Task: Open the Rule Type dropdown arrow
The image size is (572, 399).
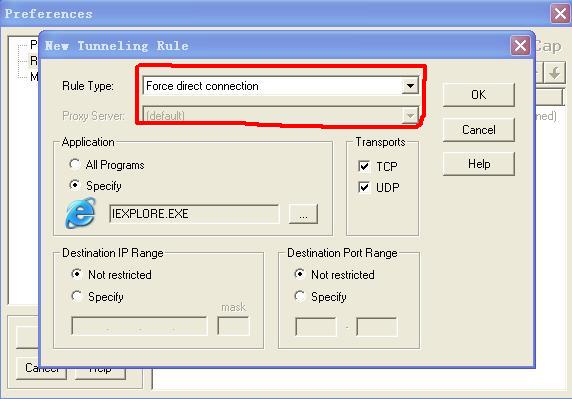Action: [410, 86]
